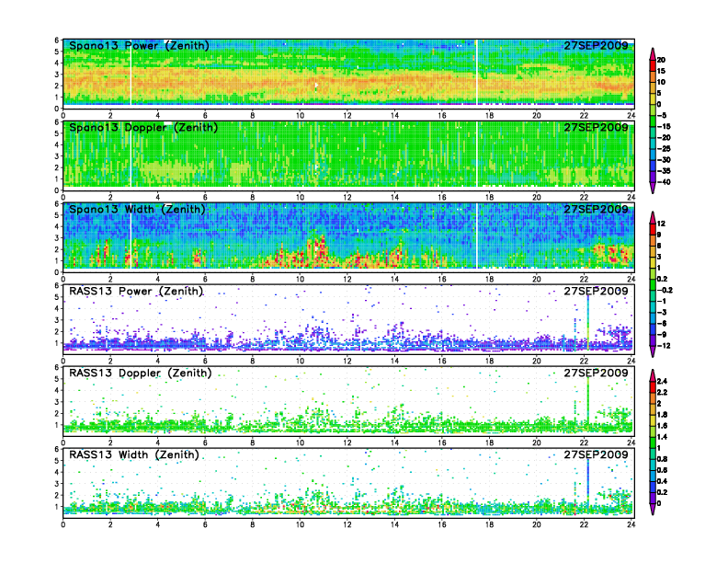Select the 27SEP2009 date in RASS13 Width panel

tap(596, 454)
